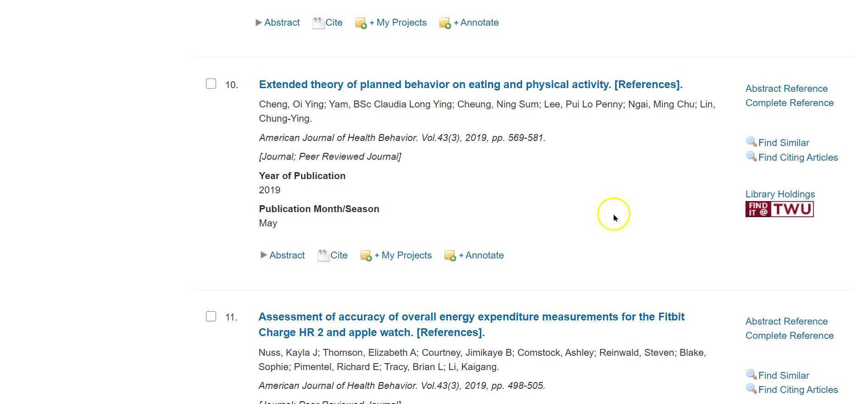Click the Find It @ TWU banner
This screenshot has width=868, height=404.
pyautogui.click(x=779, y=208)
